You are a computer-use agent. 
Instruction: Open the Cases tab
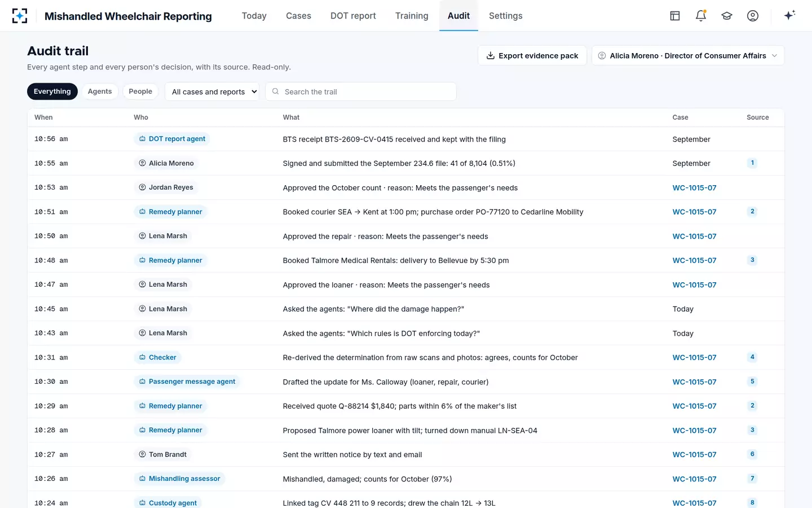[299, 16]
